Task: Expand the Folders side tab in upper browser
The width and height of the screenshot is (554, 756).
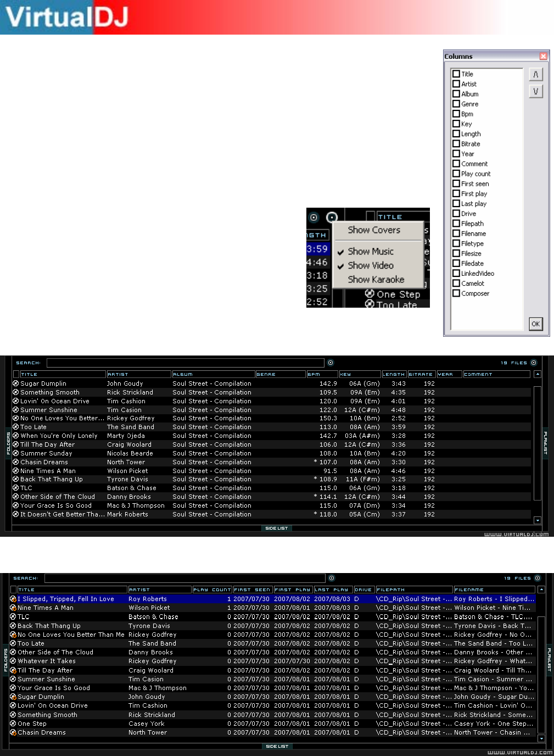Action: pyautogui.click(x=8, y=443)
